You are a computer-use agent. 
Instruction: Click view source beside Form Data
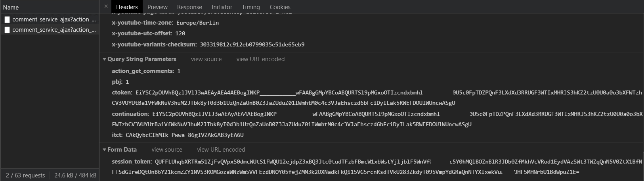pos(167,150)
